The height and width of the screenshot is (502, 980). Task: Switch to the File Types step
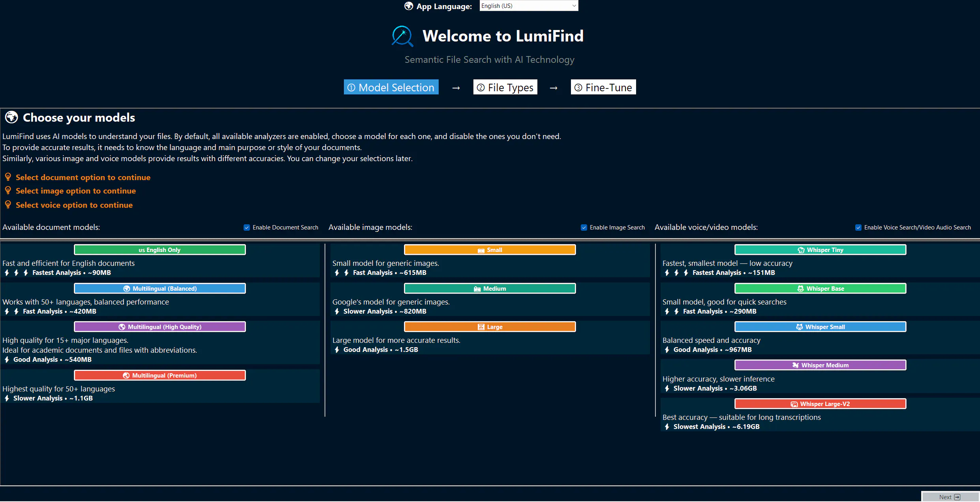(505, 87)
